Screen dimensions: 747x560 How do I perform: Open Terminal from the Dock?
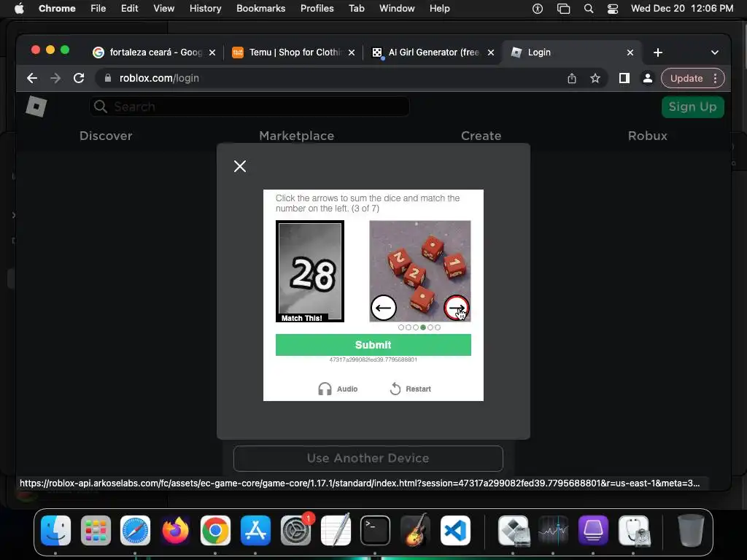(376, 531)
